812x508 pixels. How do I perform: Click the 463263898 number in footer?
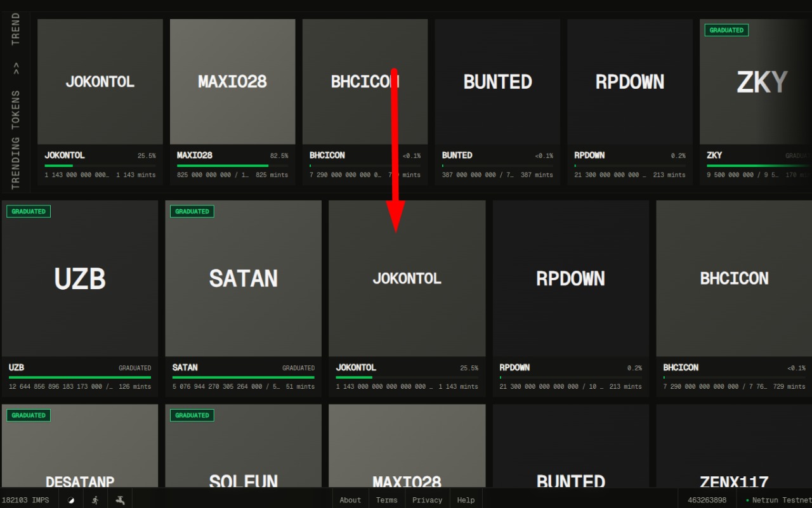click(x=707, y=500)
